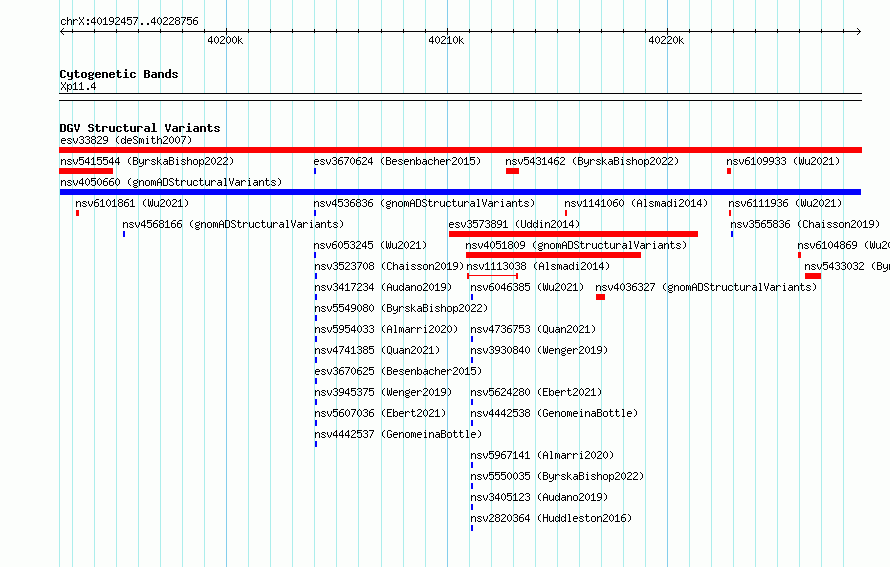The image size is (890, 567).
Task: Select the thin red nsv1113038 interval glyph
Action: 492,276
